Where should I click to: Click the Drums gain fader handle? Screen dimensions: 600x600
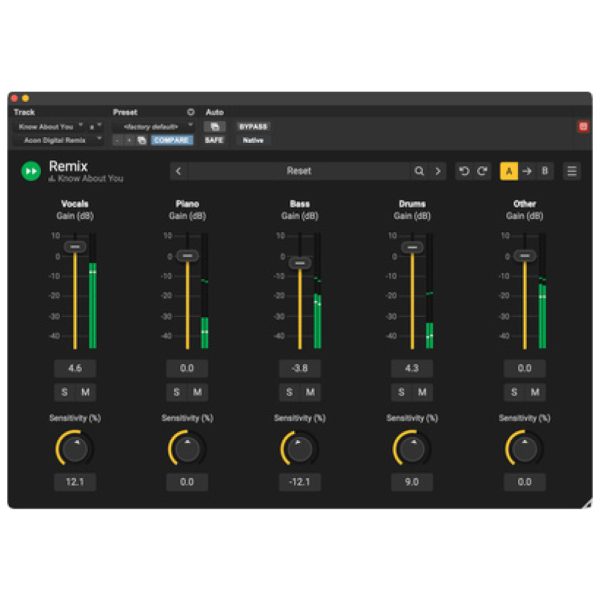point(412,247)
